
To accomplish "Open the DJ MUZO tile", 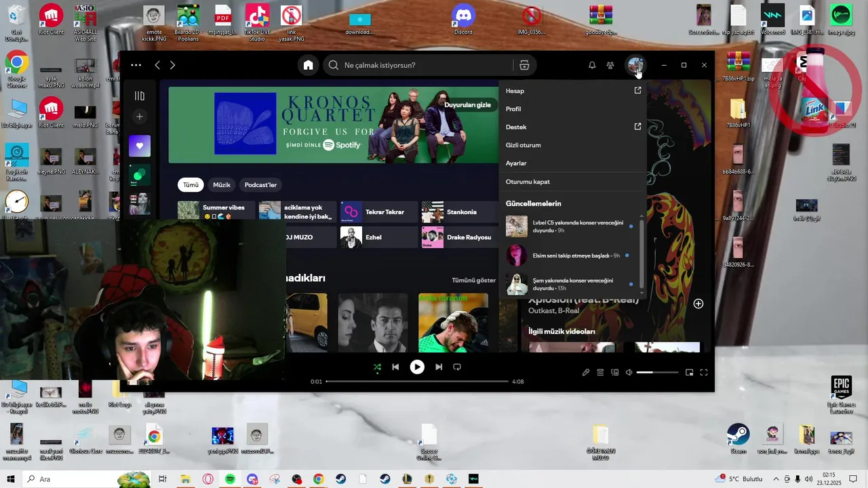I will point(311,237).
